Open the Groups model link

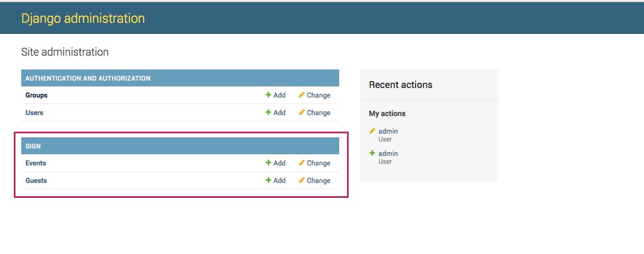coord(37,95)
